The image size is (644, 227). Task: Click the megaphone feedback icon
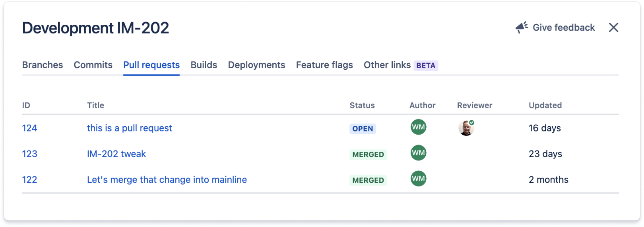click(x=522, y=27)
